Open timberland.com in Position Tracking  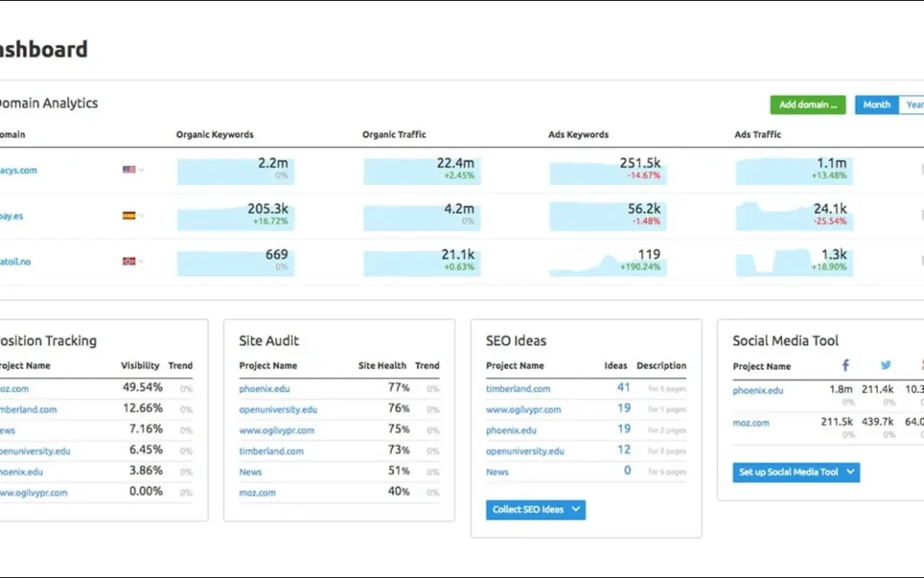pos(28,409)
